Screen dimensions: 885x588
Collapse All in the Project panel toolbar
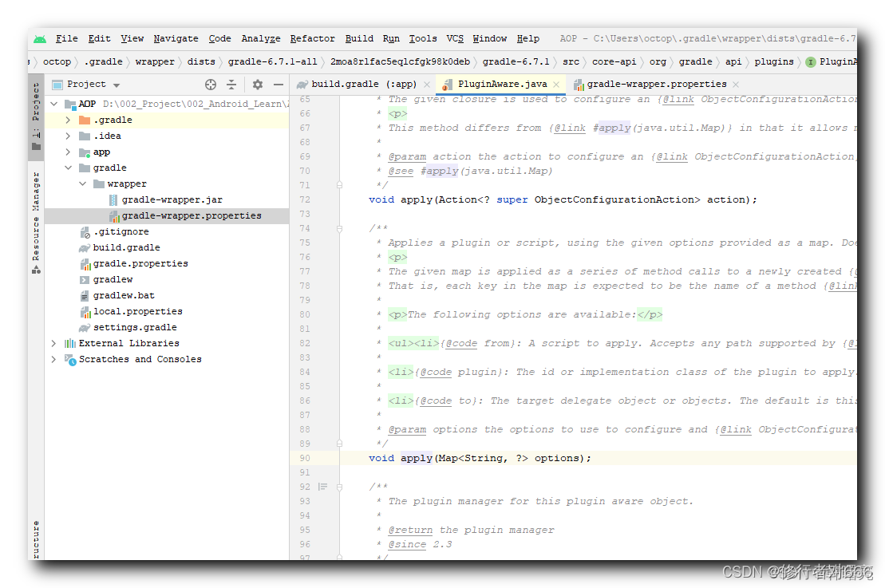coord(232,84)
